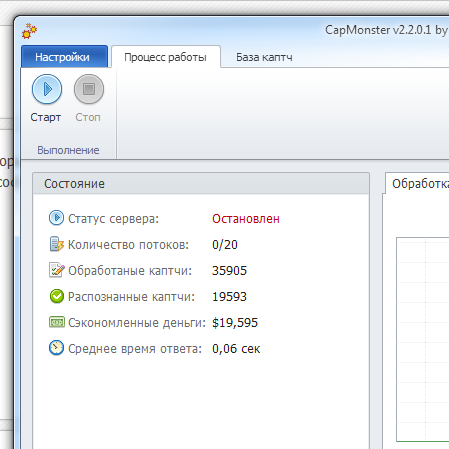
Task: Click the Выполнение group label
Action: pyautogui.click(x=68, y=150)
